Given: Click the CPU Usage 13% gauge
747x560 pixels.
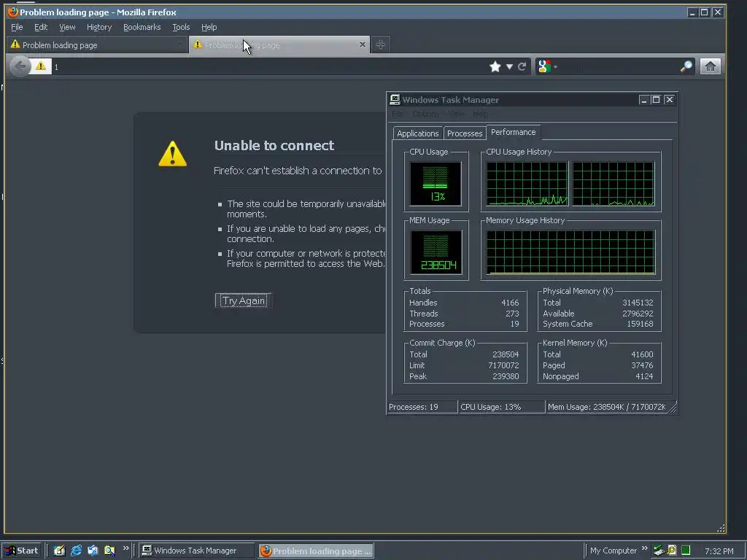Looking at the screenshot, I should coord(436,184).
